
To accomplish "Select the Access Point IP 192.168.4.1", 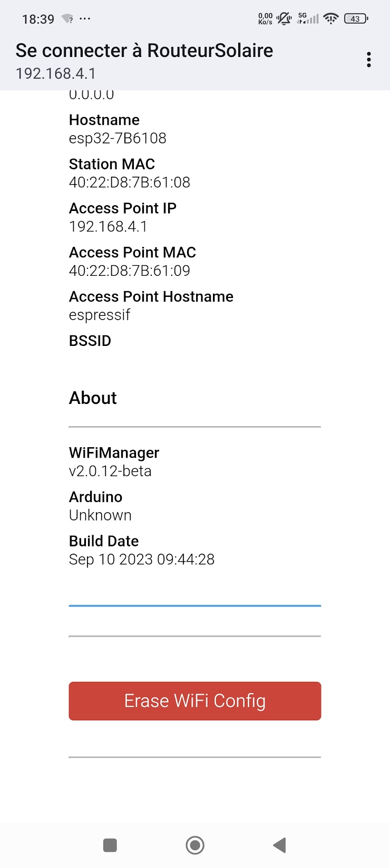I will 107,227.
